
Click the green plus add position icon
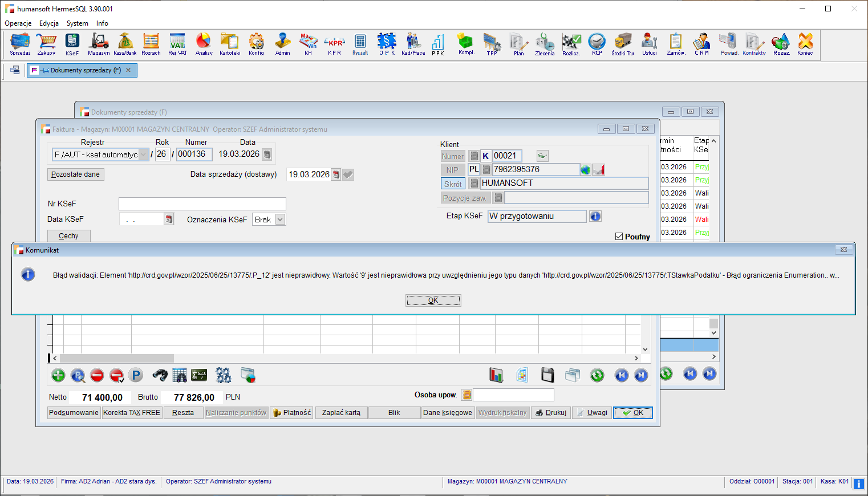click(58, 375)
